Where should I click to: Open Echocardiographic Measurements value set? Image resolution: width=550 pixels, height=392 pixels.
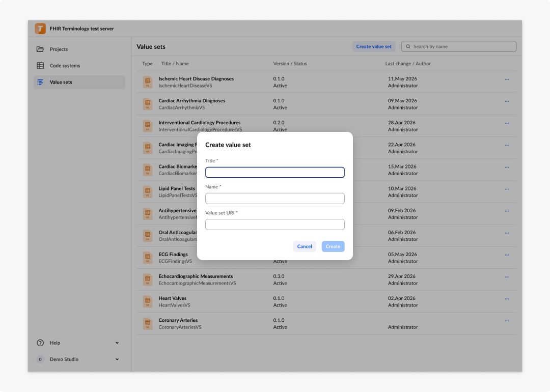[x=196, y=276]
